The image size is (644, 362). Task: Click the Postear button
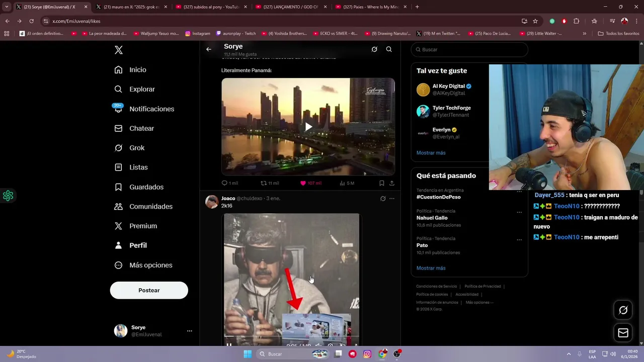(x=149, y=290)
